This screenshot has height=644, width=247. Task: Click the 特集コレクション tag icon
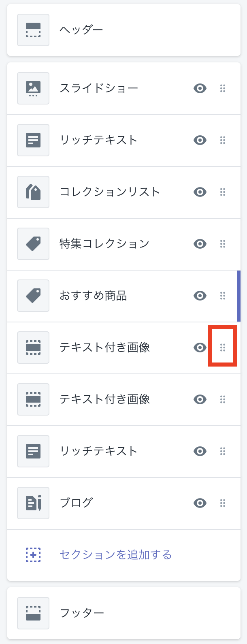pos(33,244)
